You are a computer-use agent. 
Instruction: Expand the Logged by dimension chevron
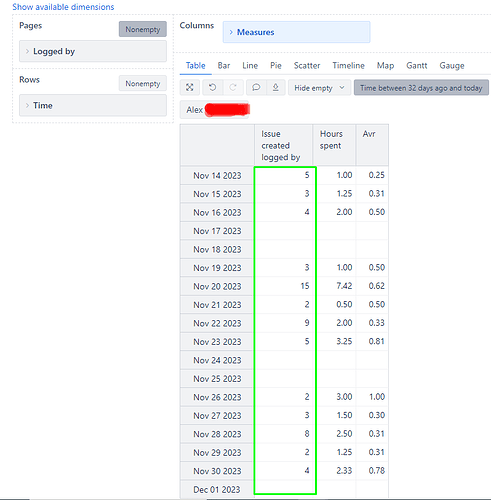tap(27, 51)
